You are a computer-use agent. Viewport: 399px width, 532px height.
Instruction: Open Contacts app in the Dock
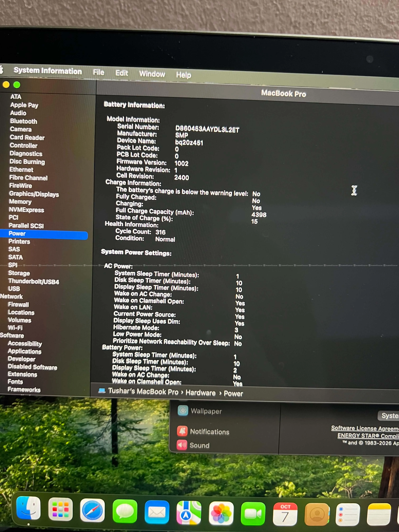(317, 514)
